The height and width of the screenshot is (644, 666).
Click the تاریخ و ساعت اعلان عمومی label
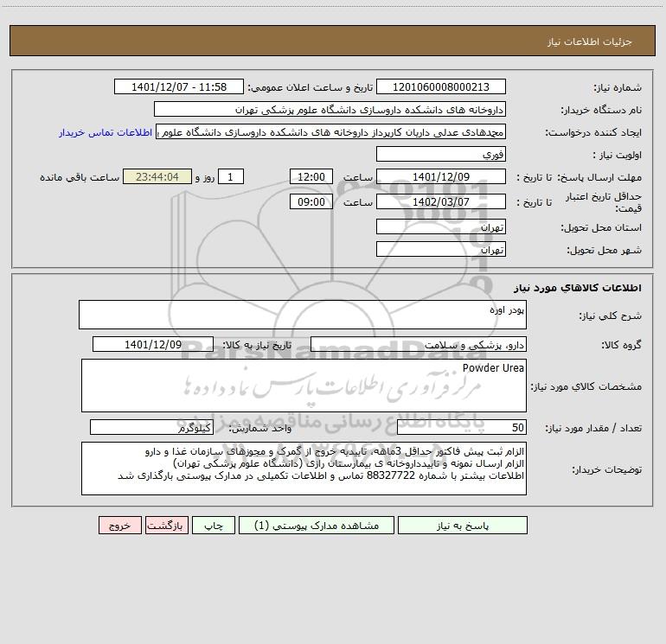(x=311, y=87)
